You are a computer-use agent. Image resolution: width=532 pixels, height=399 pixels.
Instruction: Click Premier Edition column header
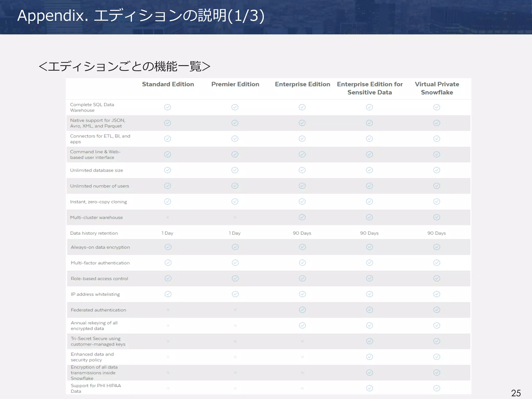point(235,84)
